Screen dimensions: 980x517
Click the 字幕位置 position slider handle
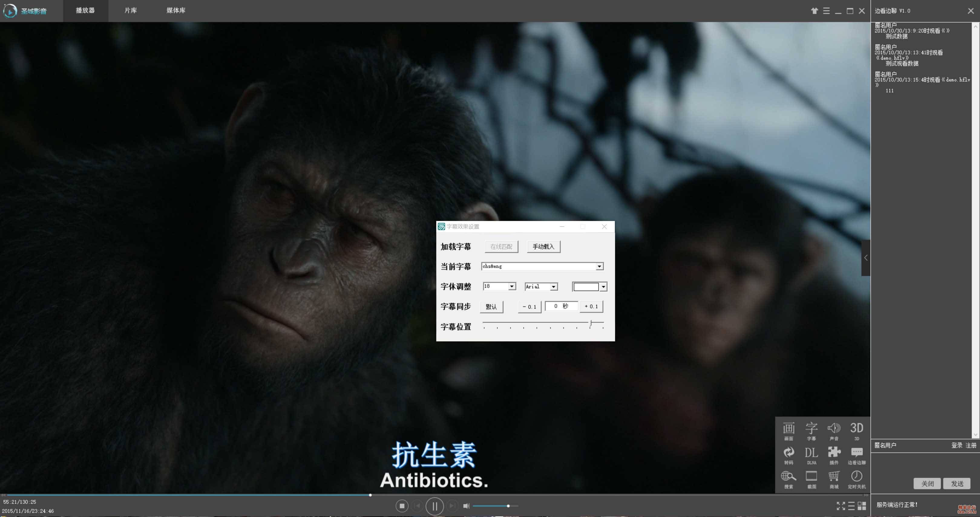point(591,324)
